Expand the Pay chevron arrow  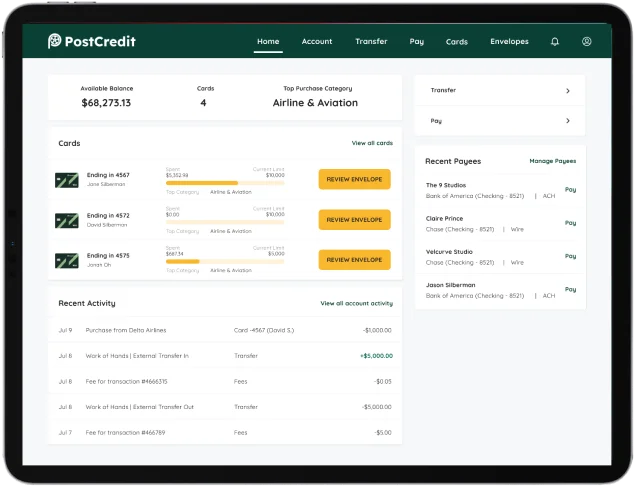click(568, 121)
